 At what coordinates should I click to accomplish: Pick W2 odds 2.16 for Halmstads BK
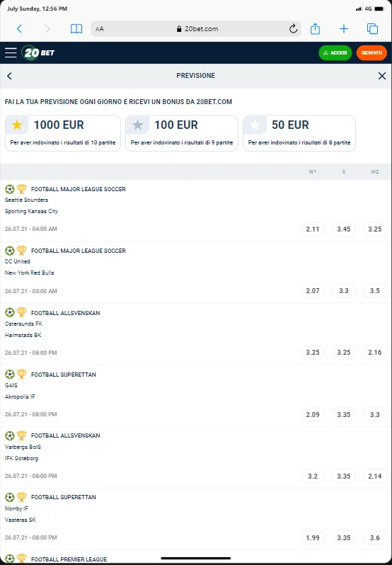point(375,353)
